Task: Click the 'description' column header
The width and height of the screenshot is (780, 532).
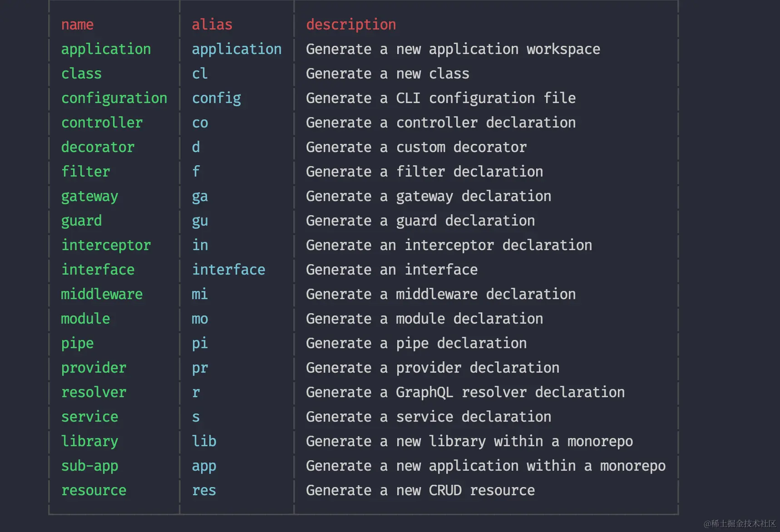Action: pyautogui.click(x=351, y=25)
